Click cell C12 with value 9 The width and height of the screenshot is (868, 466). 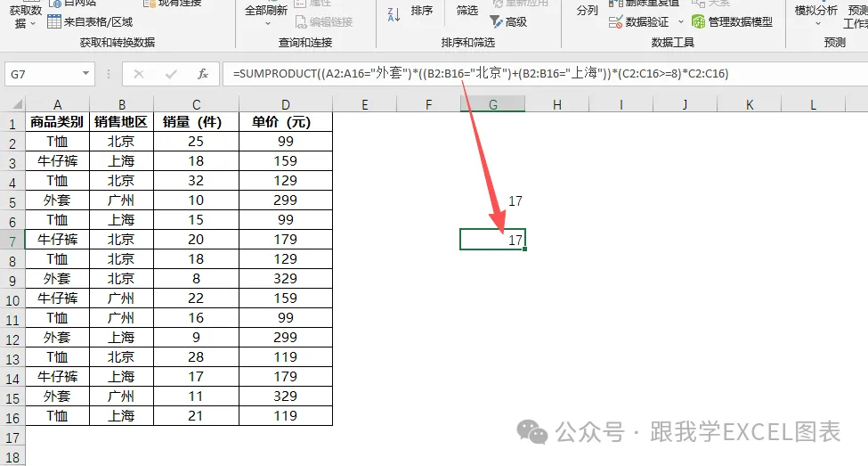pyautogui.click(x=196, y=338)
